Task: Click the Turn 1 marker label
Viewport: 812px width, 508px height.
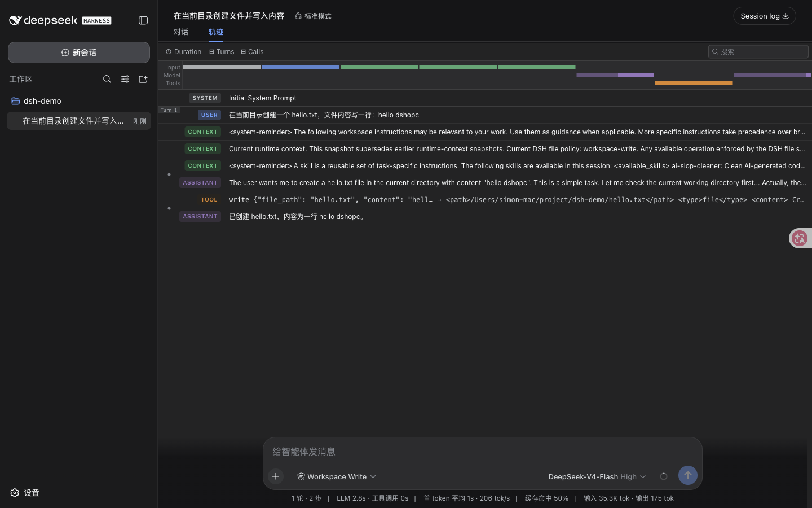Action: [x=169, y=110]
